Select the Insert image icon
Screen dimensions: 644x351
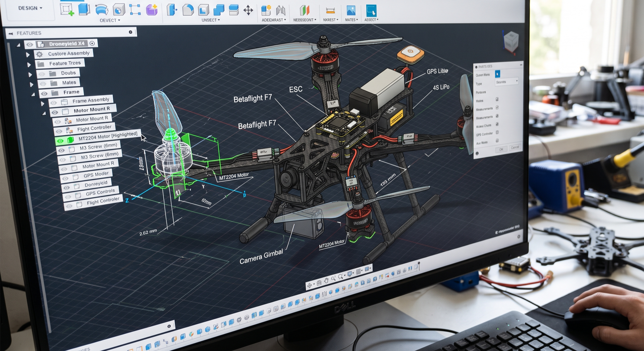[351, 11]
